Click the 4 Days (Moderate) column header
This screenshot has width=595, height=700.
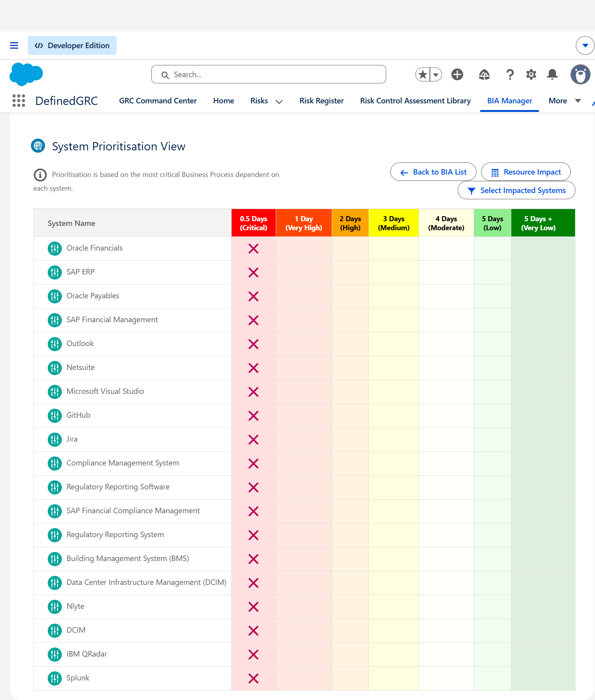446,223
